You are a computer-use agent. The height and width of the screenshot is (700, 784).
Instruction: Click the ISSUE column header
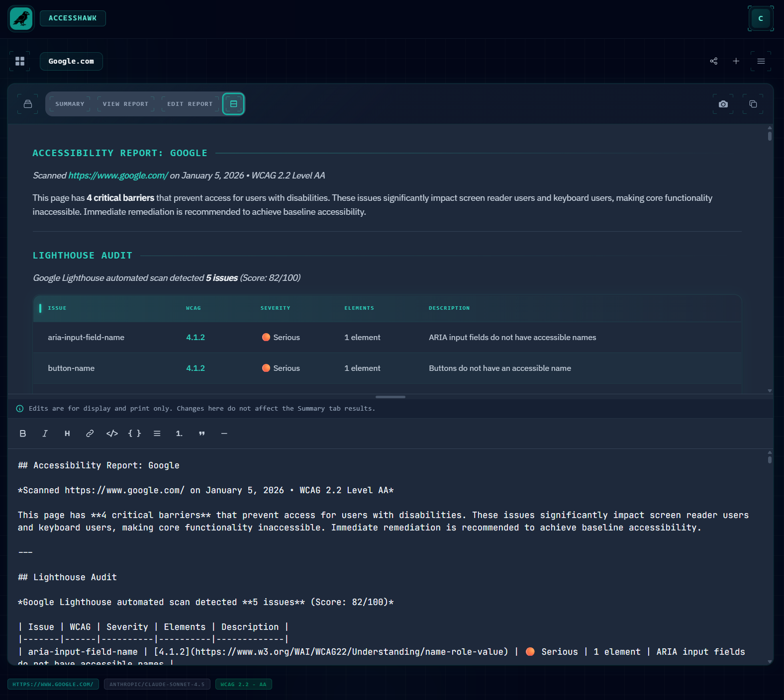[57, 308]
